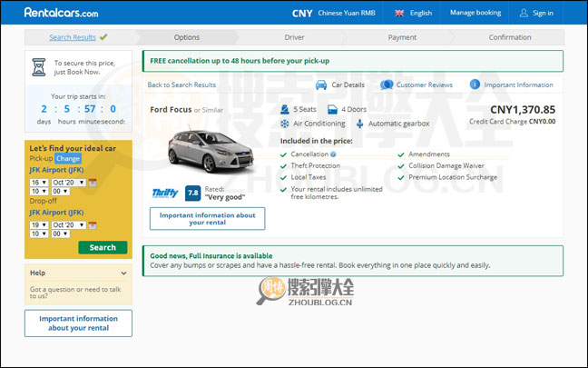
Task: Click the Sign in link
Action: (543, 13)
